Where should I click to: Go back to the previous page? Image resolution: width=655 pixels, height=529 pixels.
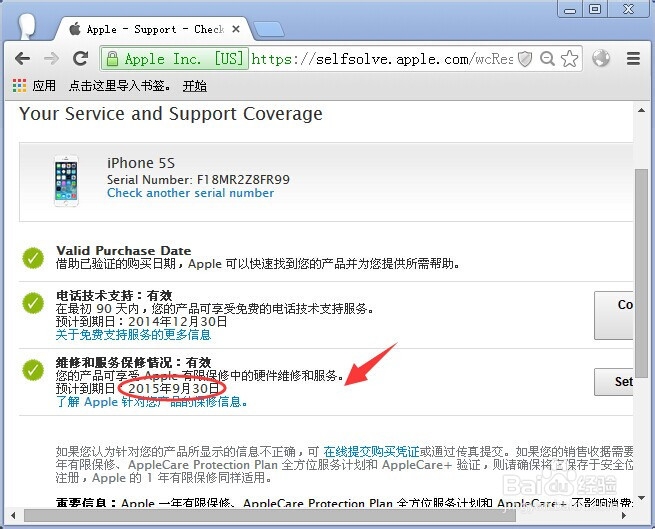(23, 58)
